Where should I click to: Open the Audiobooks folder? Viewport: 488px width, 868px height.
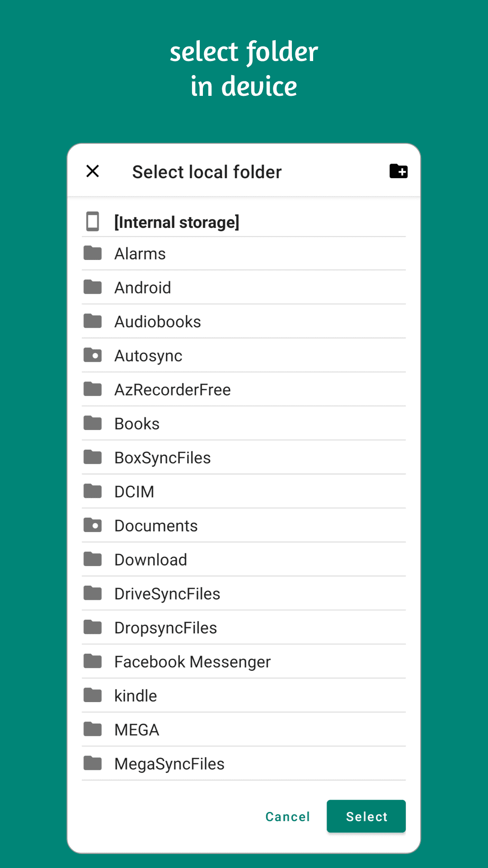(158, 321)
